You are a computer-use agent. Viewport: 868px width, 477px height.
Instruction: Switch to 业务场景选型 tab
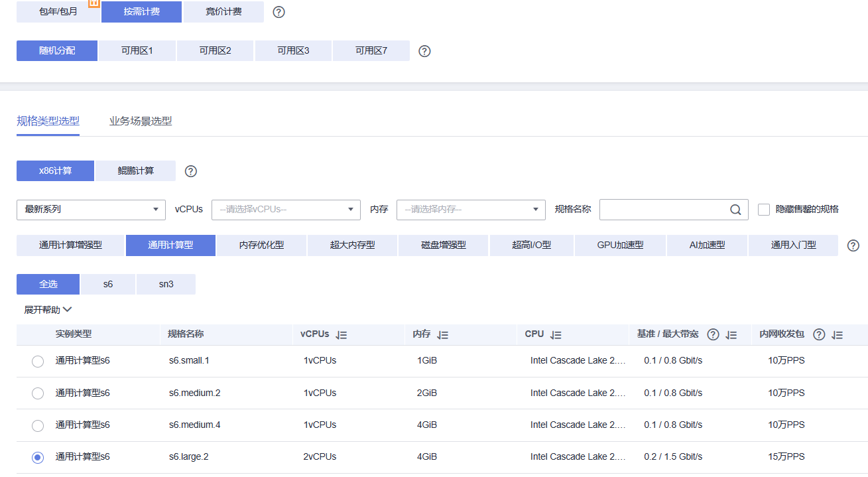tap(141, 121)
